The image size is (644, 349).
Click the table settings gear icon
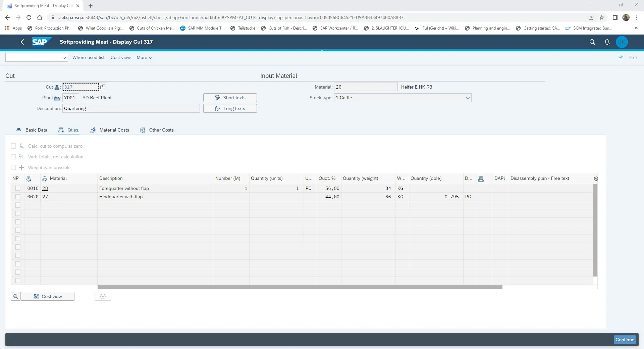[x=596, y=179]
